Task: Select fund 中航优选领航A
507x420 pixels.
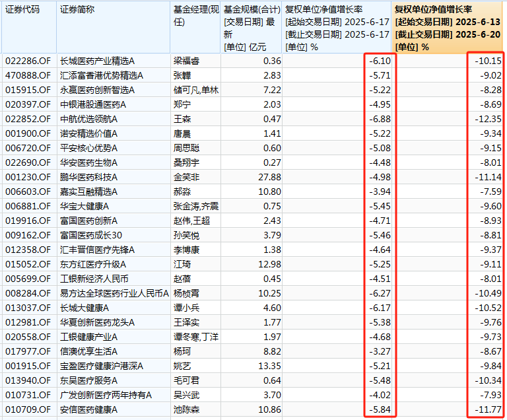Action: coord(88,119)
